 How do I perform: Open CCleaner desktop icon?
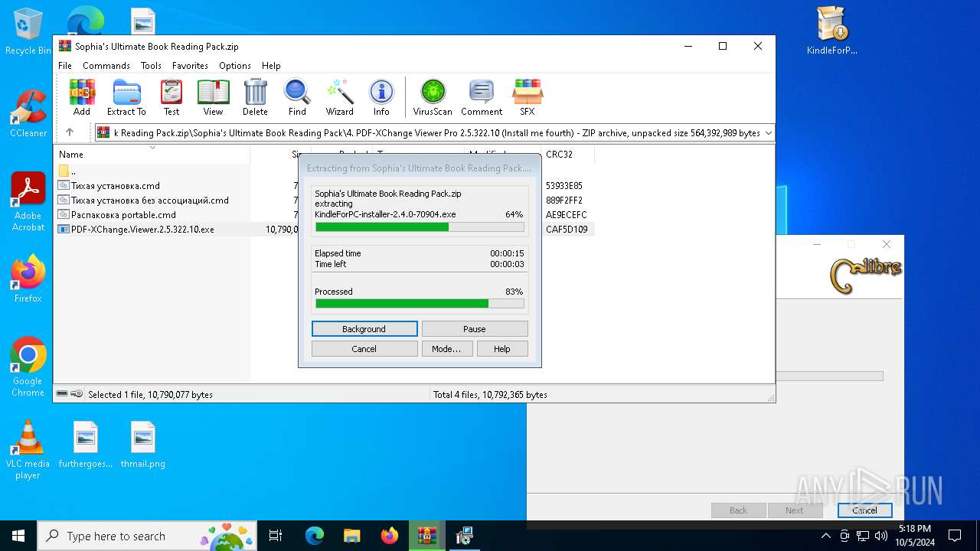tap(28, 114)
